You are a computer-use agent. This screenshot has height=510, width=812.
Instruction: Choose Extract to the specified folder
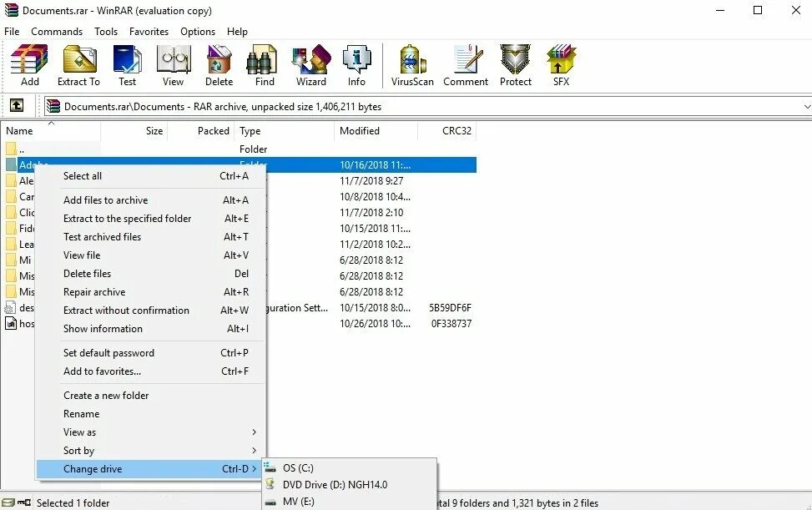(x=151, y=219)
